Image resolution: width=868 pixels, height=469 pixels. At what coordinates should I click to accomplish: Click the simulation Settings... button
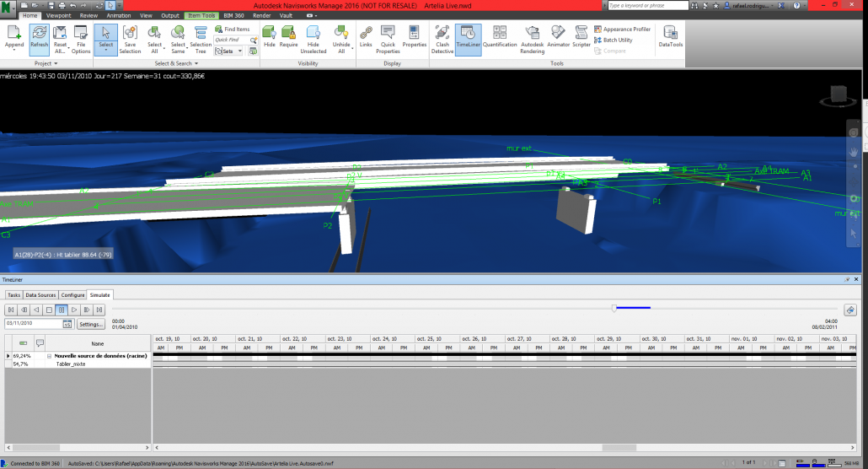point(91,324)
